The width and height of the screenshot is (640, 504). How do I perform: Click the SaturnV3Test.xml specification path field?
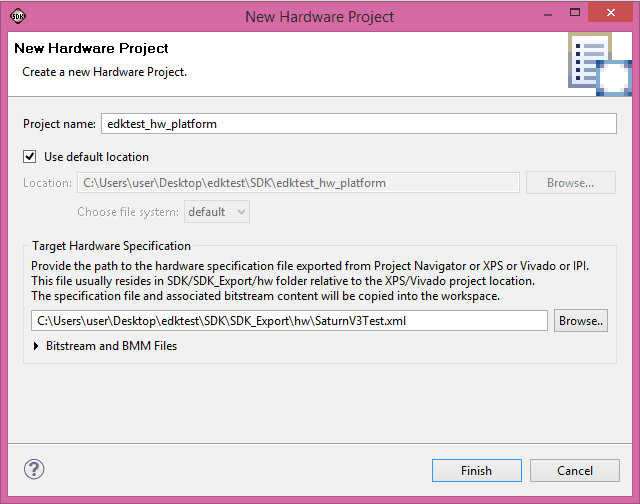290,321
